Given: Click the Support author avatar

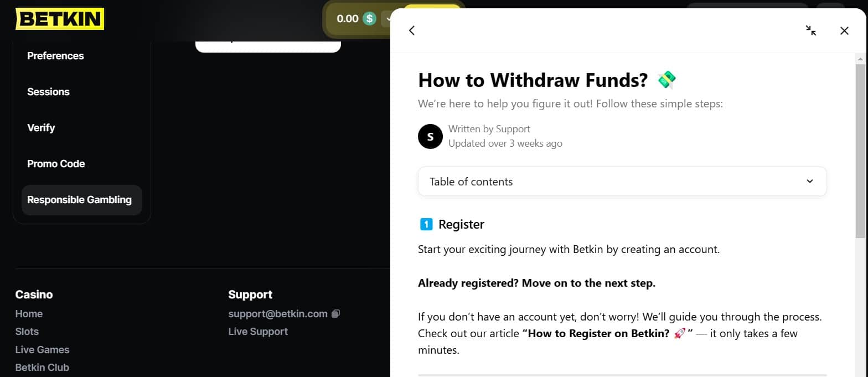Looking at the screenshot, I should point(430,136).
